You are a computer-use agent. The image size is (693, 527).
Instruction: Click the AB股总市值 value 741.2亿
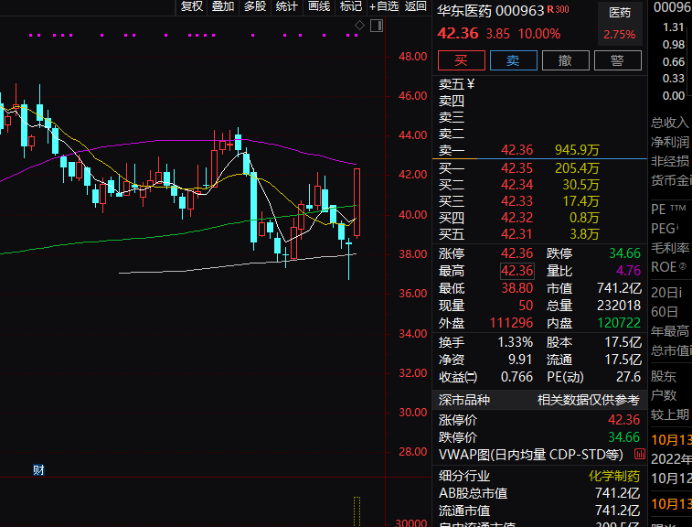[618, 493]
